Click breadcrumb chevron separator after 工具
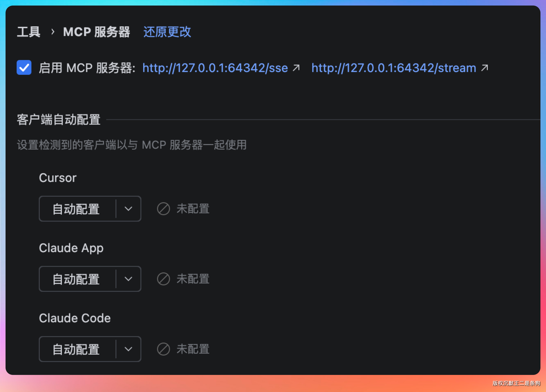 (53, 32)
